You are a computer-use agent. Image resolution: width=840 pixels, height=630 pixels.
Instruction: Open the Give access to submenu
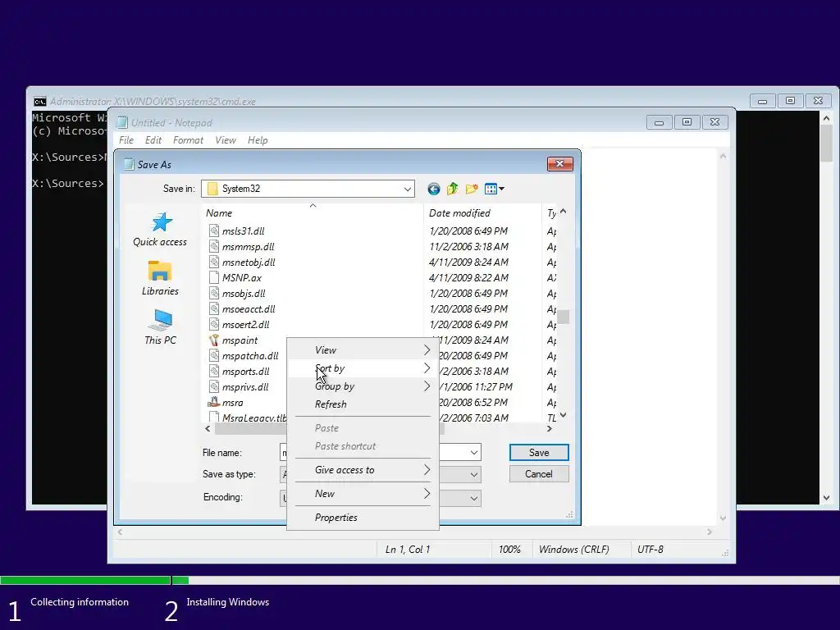(x=363, y=470)
